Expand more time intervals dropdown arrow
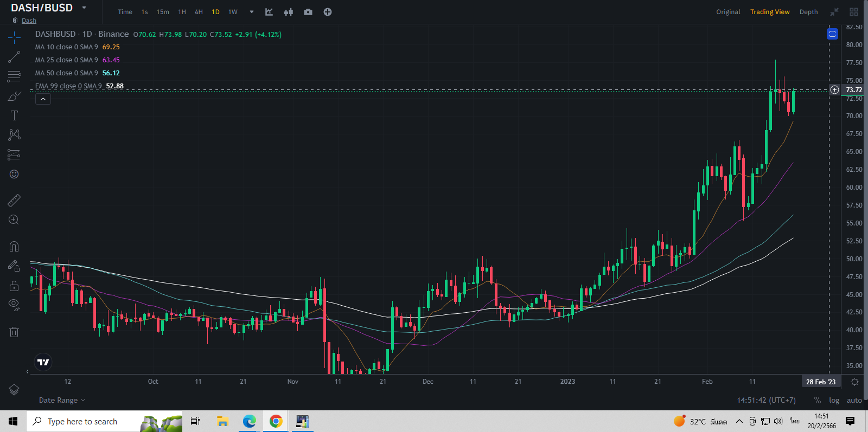 (x=252, y=12)
